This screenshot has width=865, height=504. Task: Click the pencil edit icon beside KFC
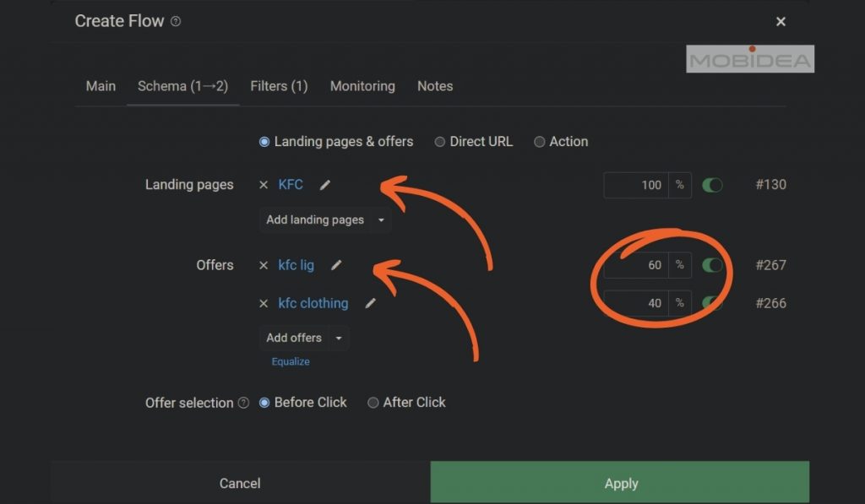pos(325,185)
